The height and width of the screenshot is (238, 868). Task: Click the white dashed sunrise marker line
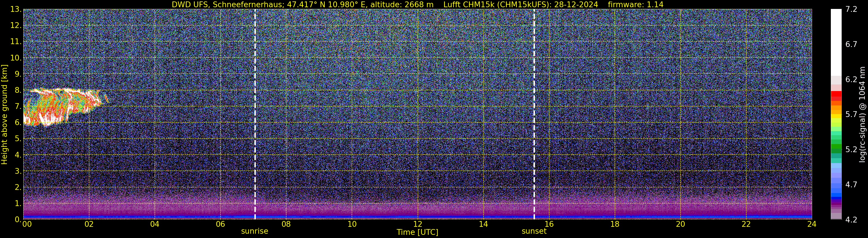[x=255, y=114]
